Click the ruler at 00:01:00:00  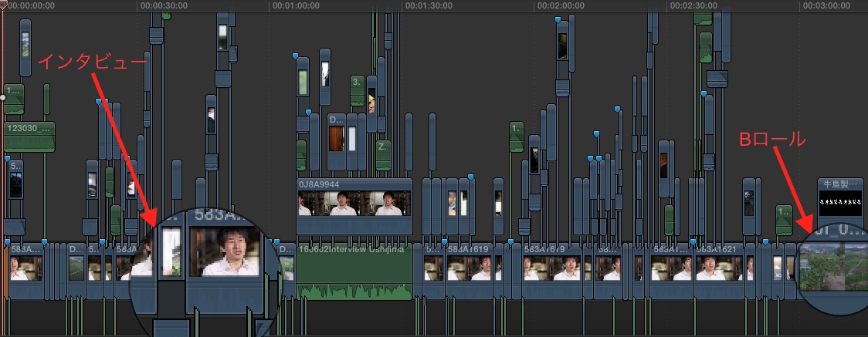tap(297, 5)
